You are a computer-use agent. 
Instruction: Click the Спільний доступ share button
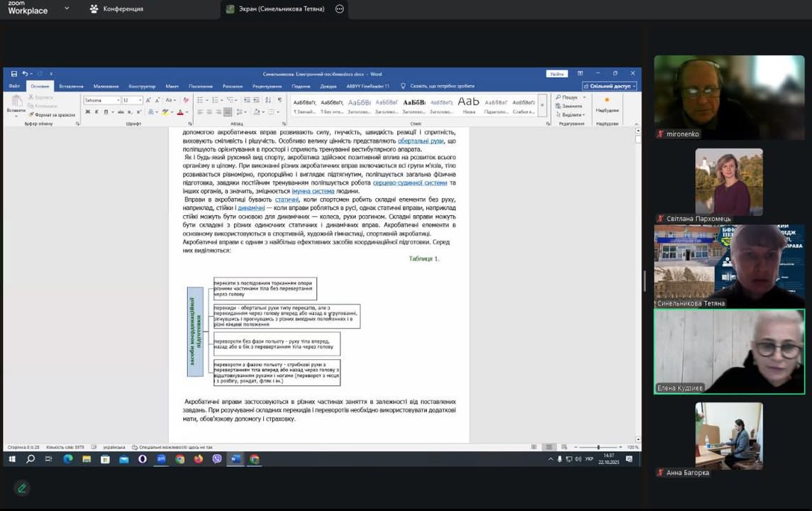click(609, 87)
